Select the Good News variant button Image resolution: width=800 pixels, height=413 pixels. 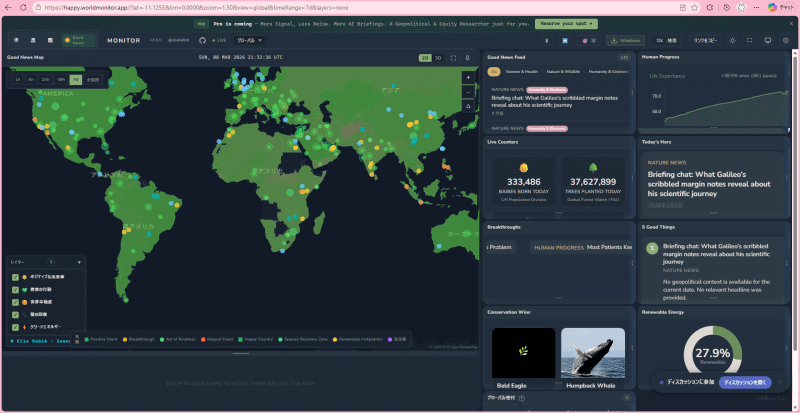click(x=79, y=40)
